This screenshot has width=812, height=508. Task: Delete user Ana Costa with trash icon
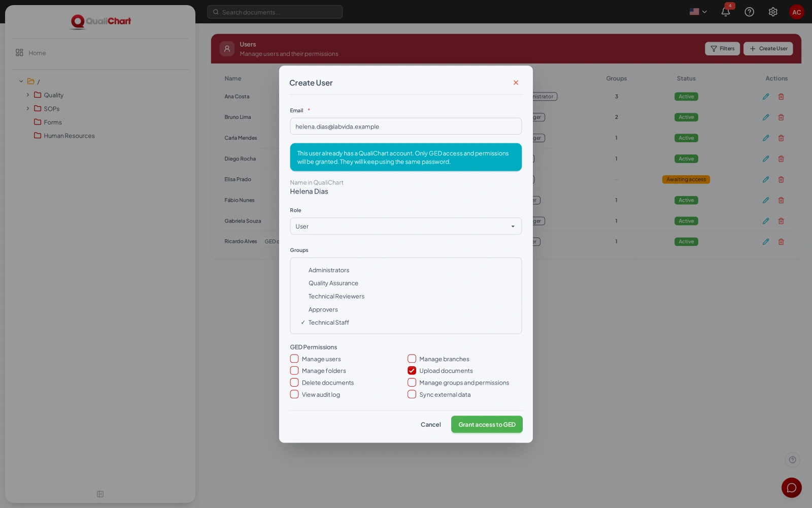[x=781, y=97]
